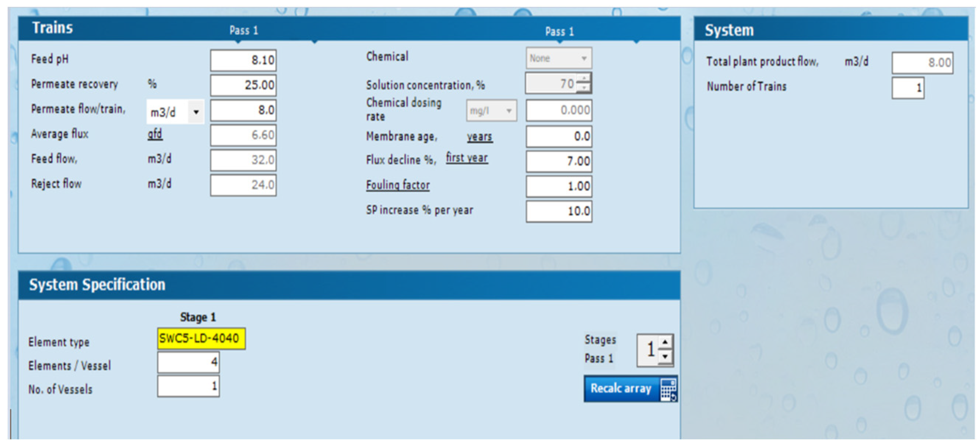Open the Chemical None dropdown
980x446 pixels.
(584, 58)
